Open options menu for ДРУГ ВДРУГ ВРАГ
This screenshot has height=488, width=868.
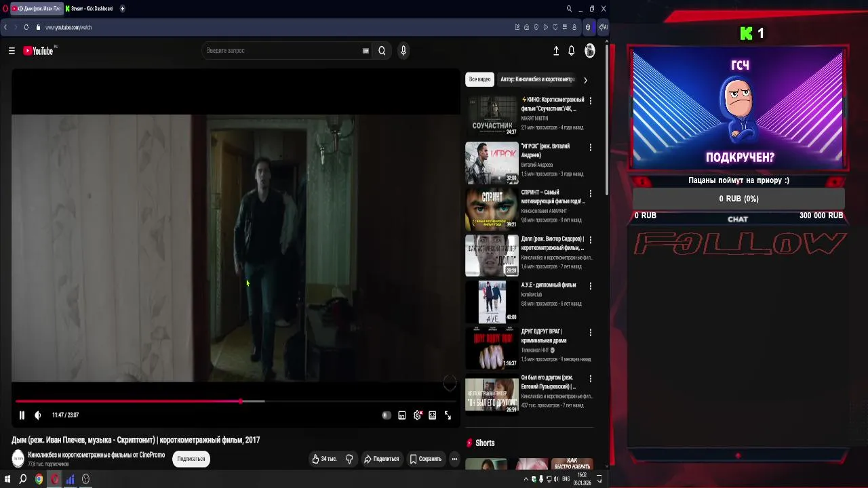pos(590,333)
